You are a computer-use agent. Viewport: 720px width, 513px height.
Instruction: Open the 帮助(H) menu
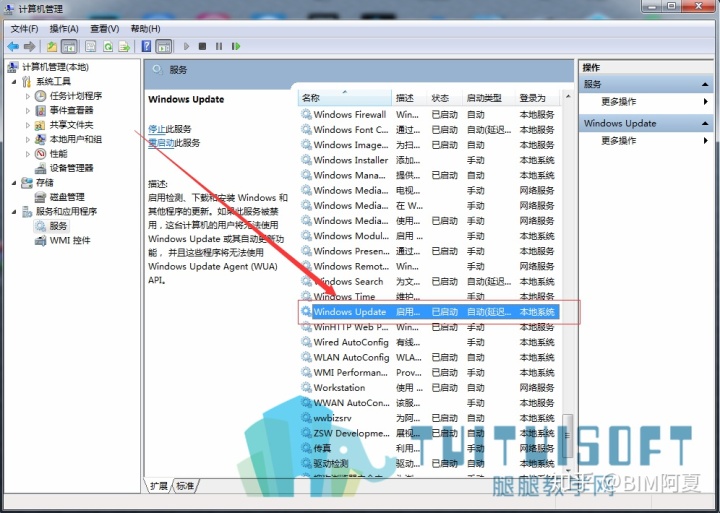[146, 29]
